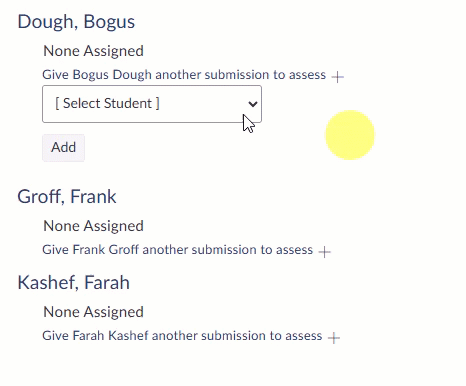Click the Select Student chevron arrow
Viewport: 466px width, 386px height.
coord(253,104)
